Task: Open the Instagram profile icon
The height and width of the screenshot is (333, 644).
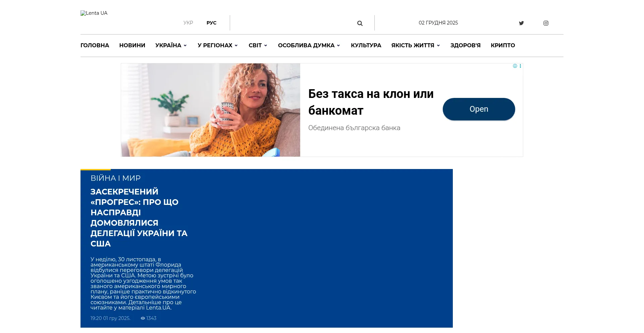Action: [546, 23]
